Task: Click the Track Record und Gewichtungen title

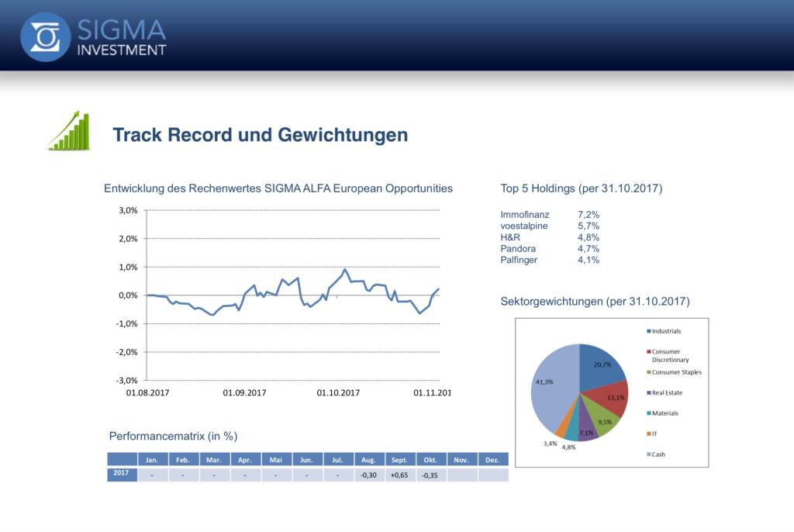Action: (260, 135)
